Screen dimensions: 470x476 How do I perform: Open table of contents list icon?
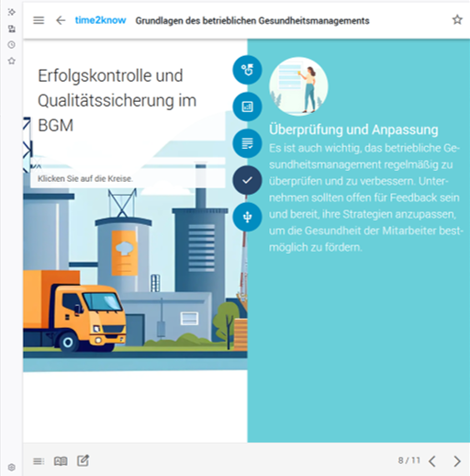pos(39,461)
